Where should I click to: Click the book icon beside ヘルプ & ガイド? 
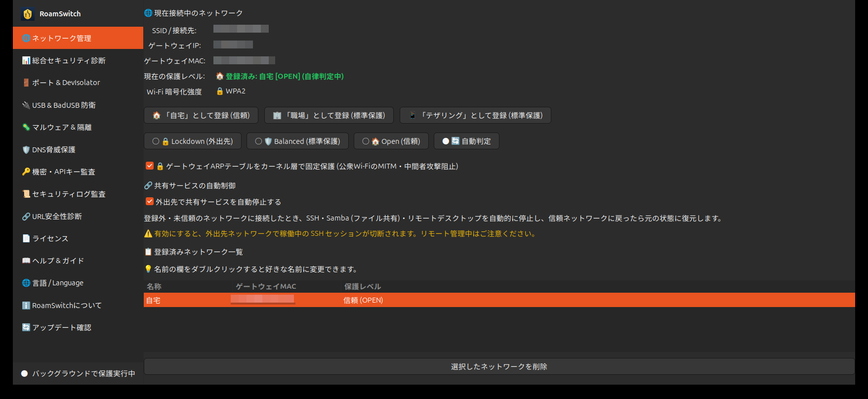[x=26, y=261]
